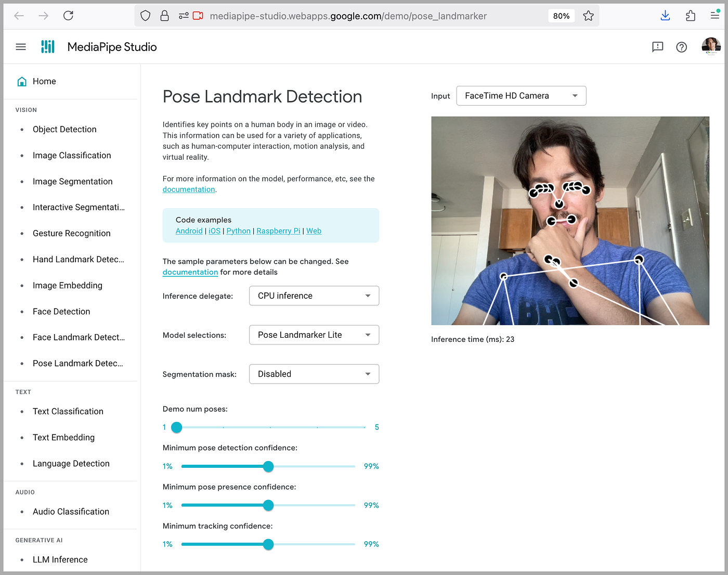Click the browser downloads icon
The width and height of the screenshot is (728, 575).
point(665,16)
